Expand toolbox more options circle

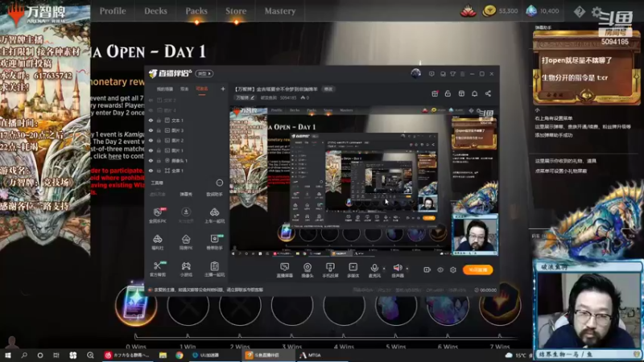(x=219, y=183)
